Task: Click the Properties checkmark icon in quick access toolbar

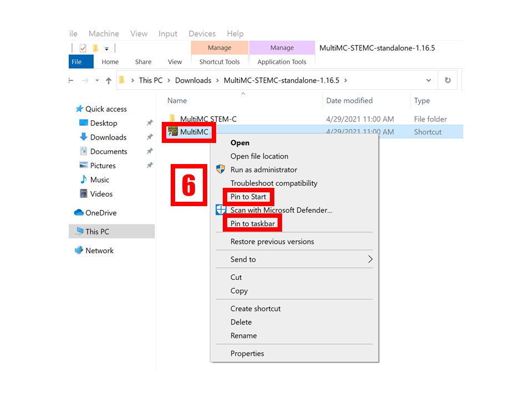Action: pyautogui.click(x=83, y=48)
